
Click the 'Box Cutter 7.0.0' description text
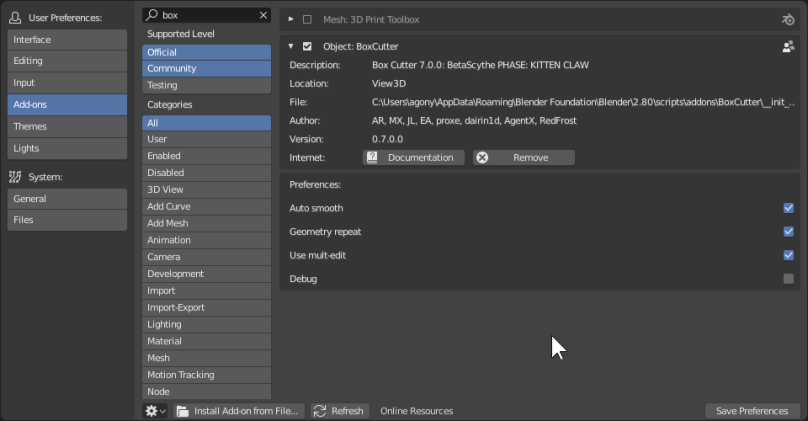(480, 65)
